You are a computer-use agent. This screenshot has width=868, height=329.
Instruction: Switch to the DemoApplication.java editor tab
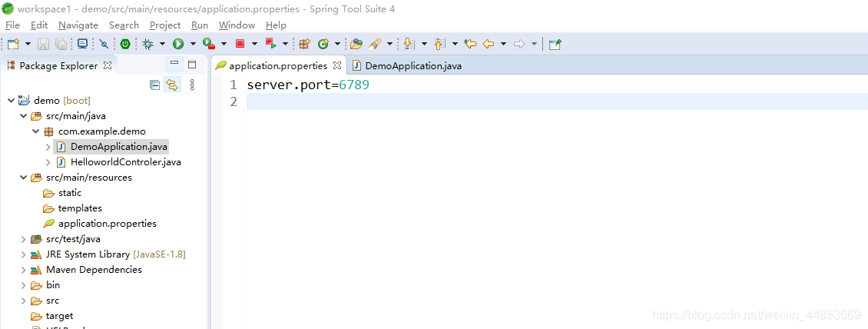(x=407, y=65)
